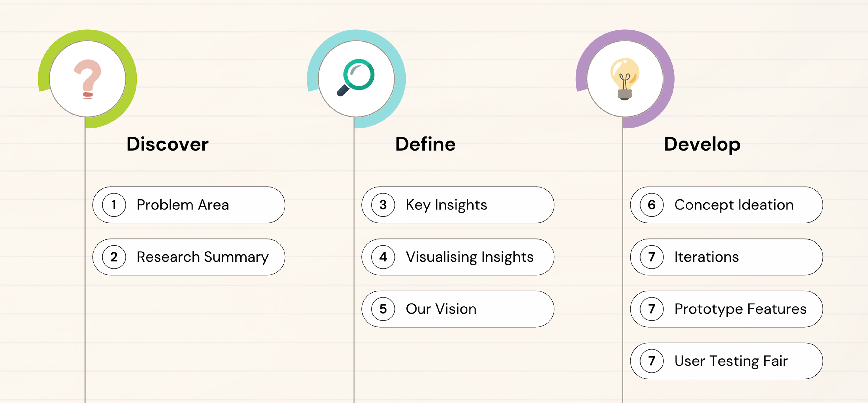The image size is (868, 403).
Task: Select the Visualising Insights pill
Action: point(458,257)
